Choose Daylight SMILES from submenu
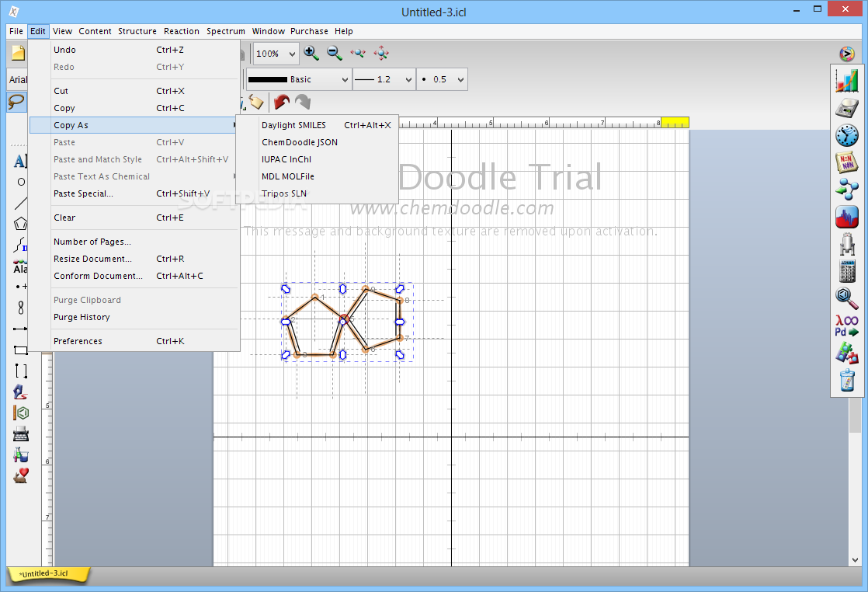The image size is (868, 592). point(317,125)
